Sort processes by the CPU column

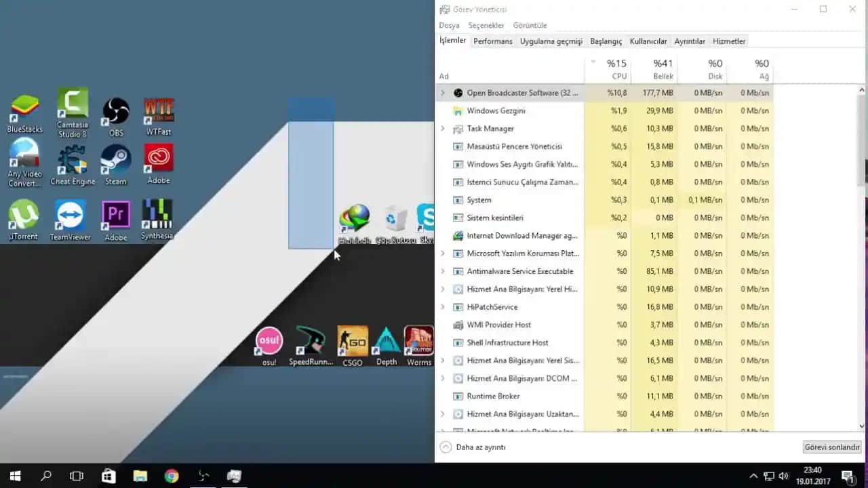tap(617, 68)
